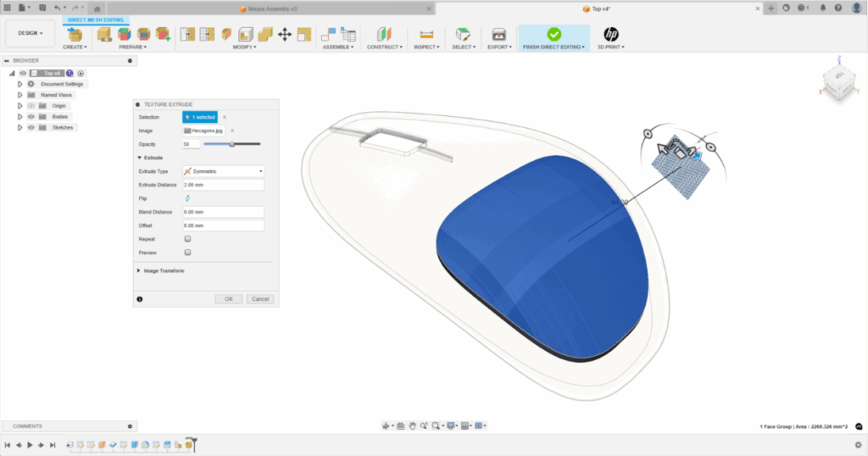Screen dimensions: 868x456
Task: Select the Combine tool in Modify
Action: 265,34
